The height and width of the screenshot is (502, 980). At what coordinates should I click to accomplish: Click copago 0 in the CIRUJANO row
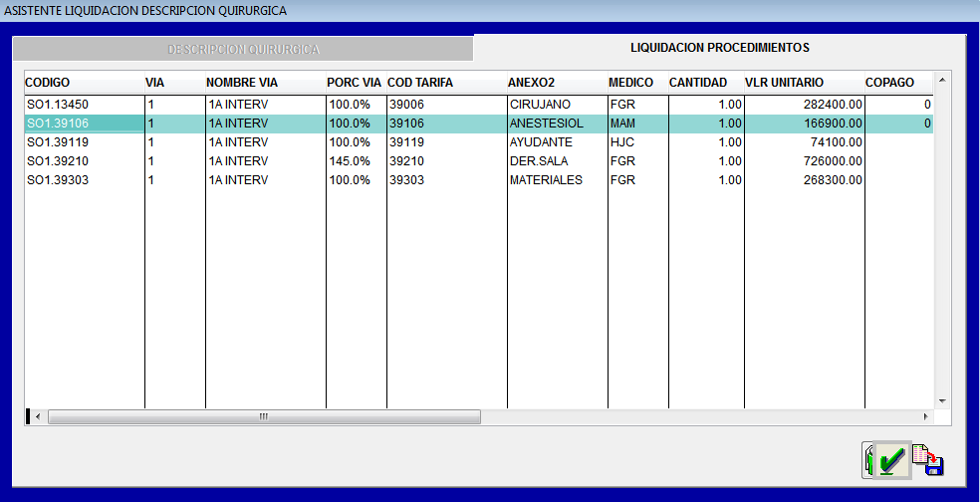[x=898, y=105]
